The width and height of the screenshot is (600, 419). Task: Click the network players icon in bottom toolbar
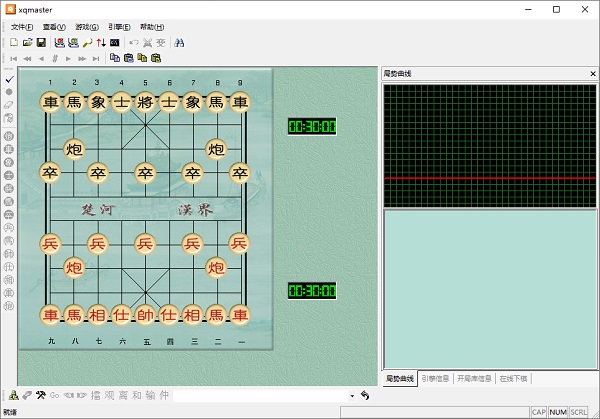pos(13,395)
